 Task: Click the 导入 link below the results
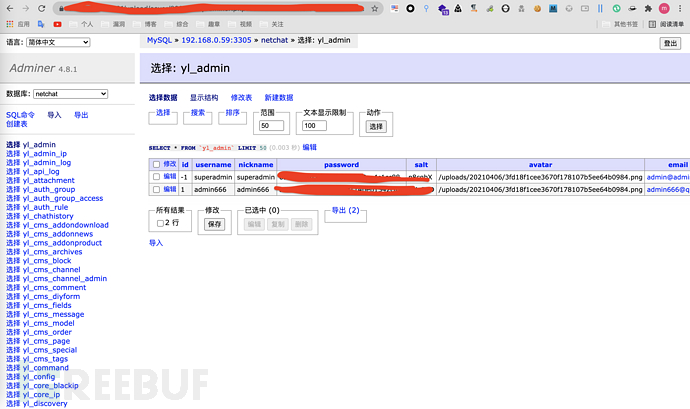click(x=156, y=243)
